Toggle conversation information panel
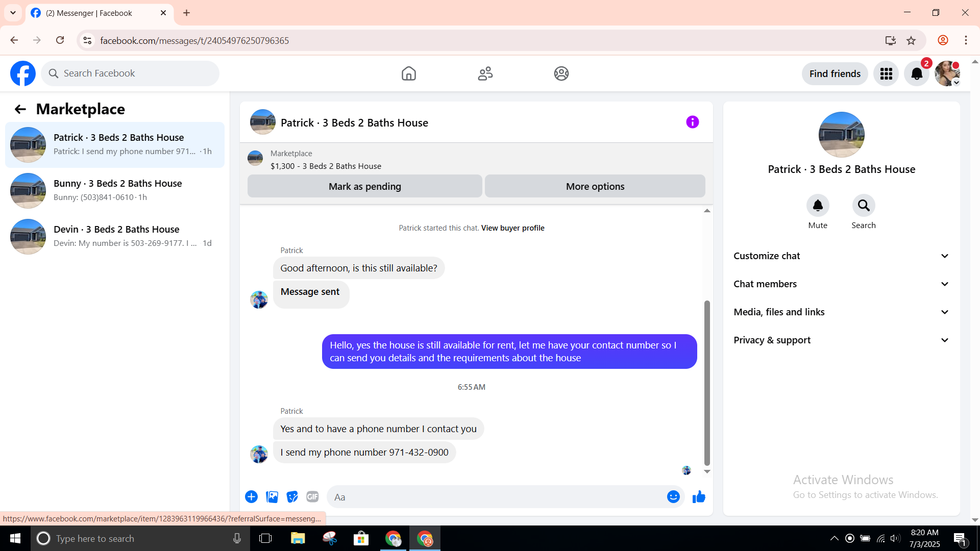Image resolution: width=980 pixels, height=551 pixels. [x=692, y=122]
